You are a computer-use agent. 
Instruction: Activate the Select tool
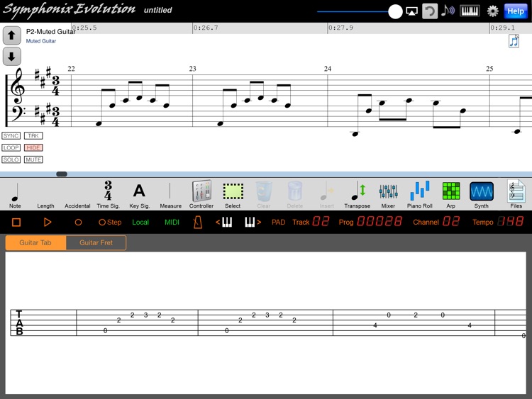(x=233, y=195)
